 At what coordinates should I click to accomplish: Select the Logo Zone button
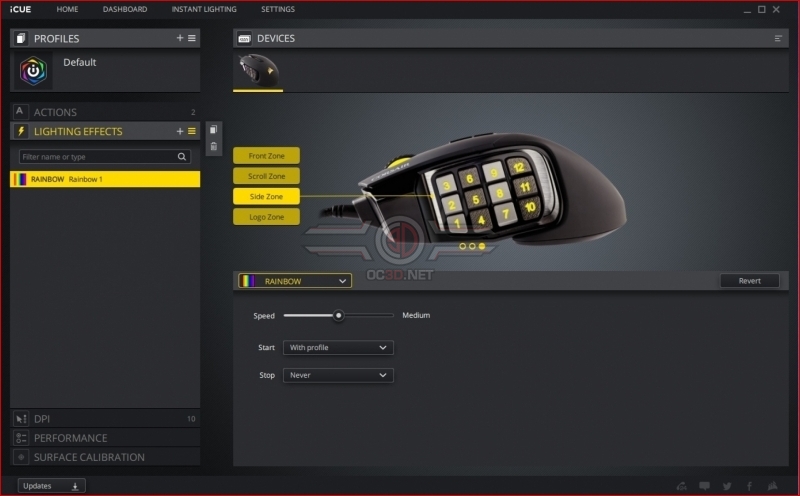266,217
